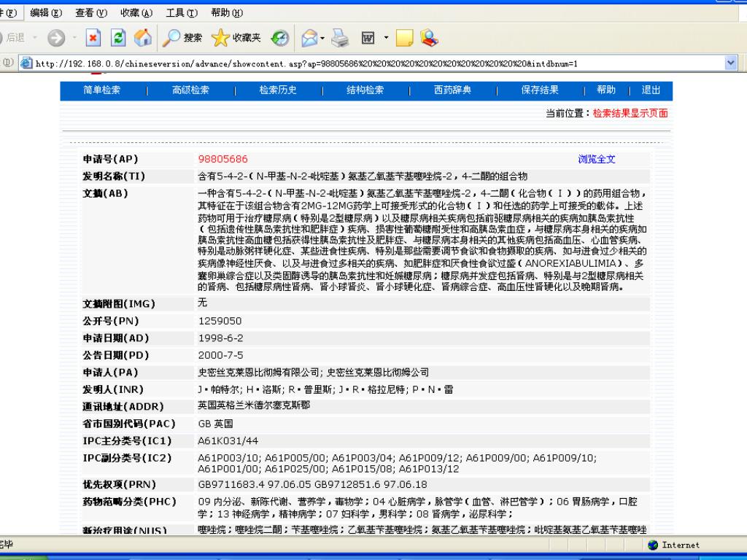Screen dimensions: 747x560
Task: Open 检索历史 in navigation bar
Action: tap(278, 90)
